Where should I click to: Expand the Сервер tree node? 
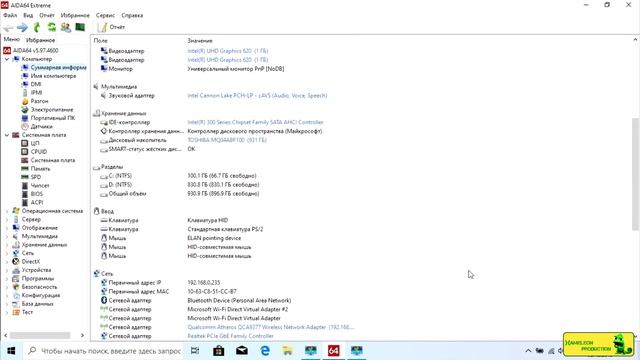pyautogui.click(x=7, y=220)
